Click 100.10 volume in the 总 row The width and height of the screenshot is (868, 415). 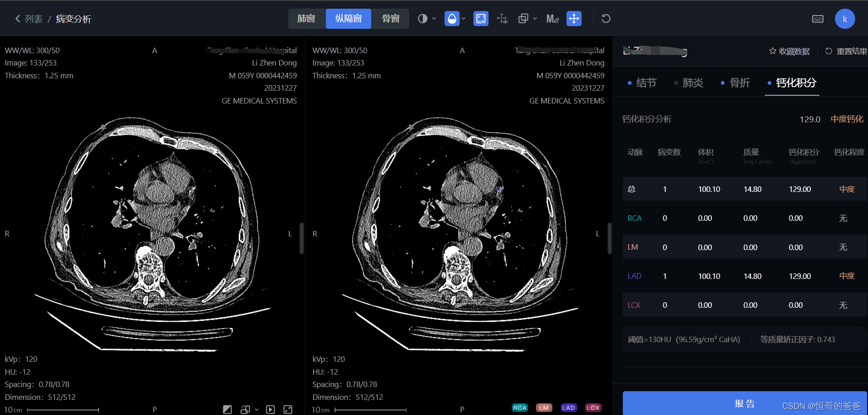(x=709, y=189)
